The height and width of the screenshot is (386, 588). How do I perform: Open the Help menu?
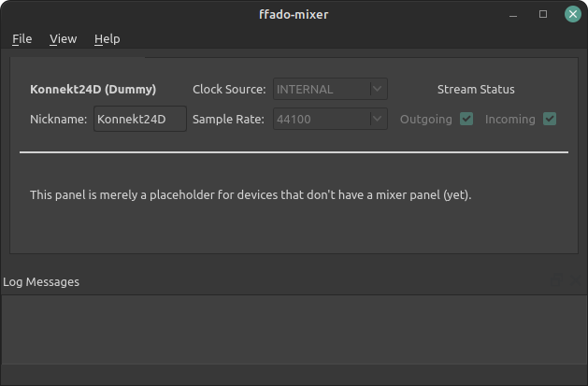[x=108, y=38]
